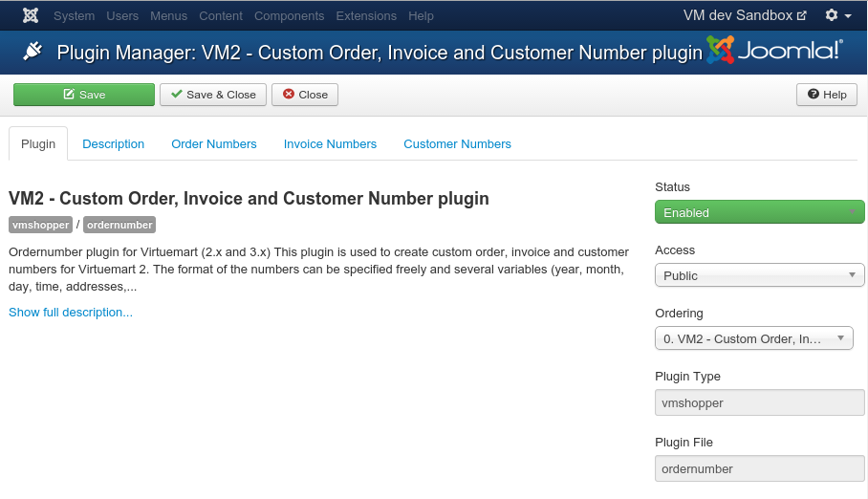The width and height of the screenshot is (868, 499).
Task: Click the Joomla! brand logo in header
Action: click(x=775, y=51)
